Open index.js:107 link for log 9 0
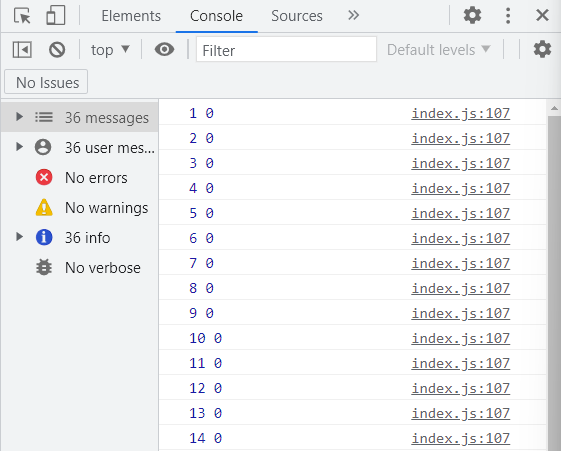Screen dimensions: 561x451 460,314
